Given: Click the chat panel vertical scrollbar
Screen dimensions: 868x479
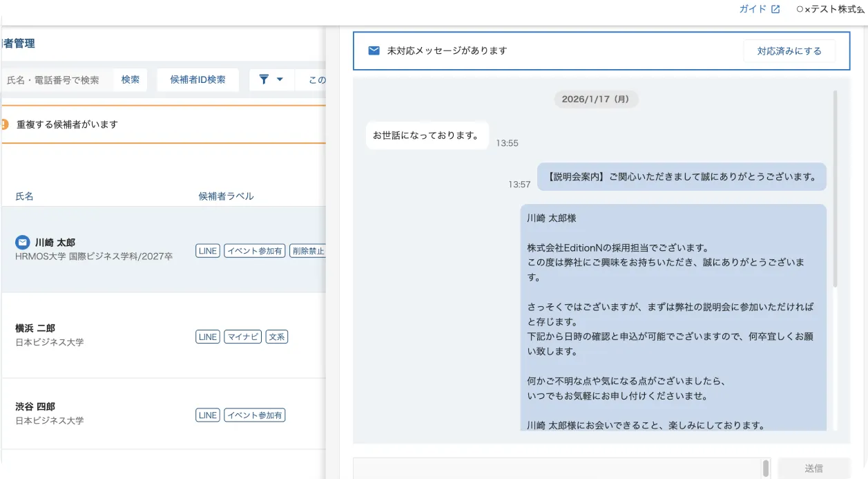Looking at the screenshot, I should coord(835,189).
